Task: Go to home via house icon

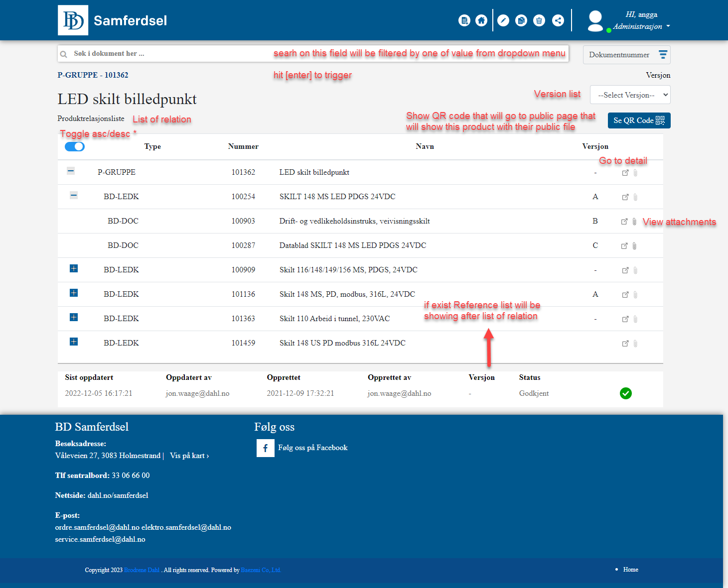Action: [x=481, y=20]
